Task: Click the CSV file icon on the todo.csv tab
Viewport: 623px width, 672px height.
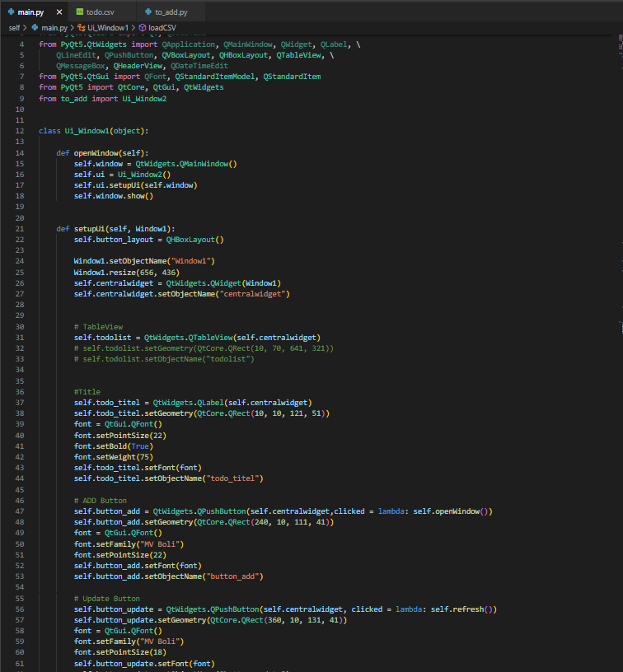Action: (x=80, y=12)
